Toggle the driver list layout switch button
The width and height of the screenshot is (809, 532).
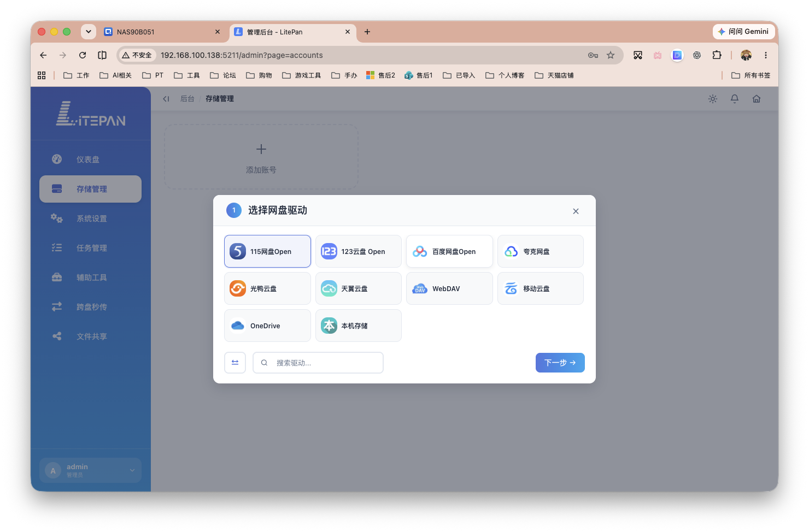235,363
